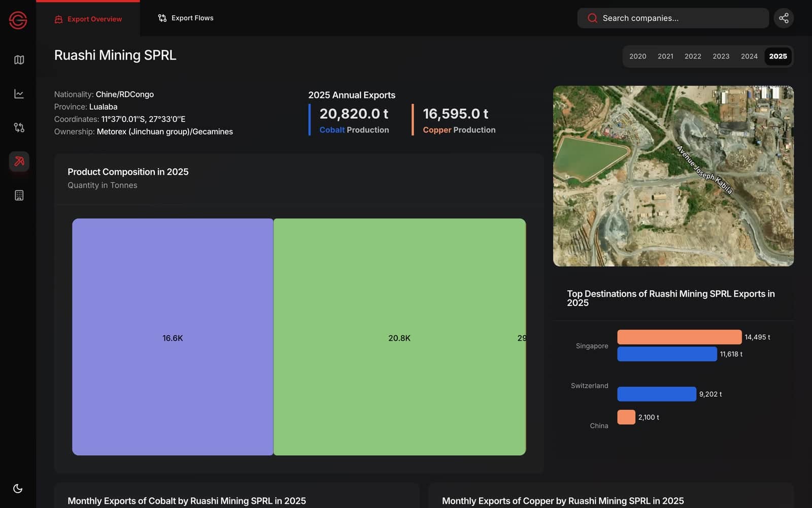Viewport: 812px width, 508px height.
Task: Click the 16,595.0 t copper value
Action: coord(456,114)
